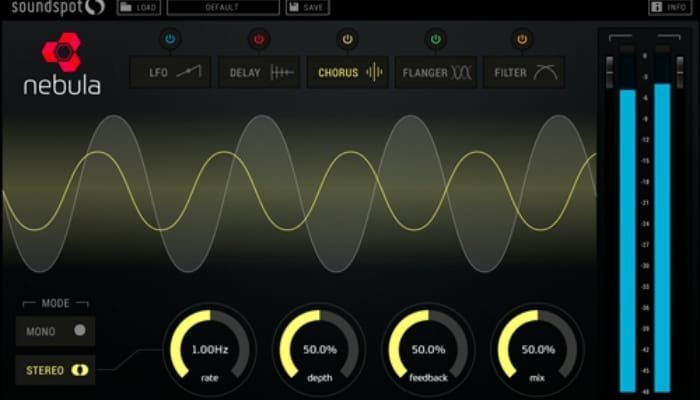Toggle the Flanger power button
The width and height of the screenshot is (700, 400).
click(x=436, y=39)
